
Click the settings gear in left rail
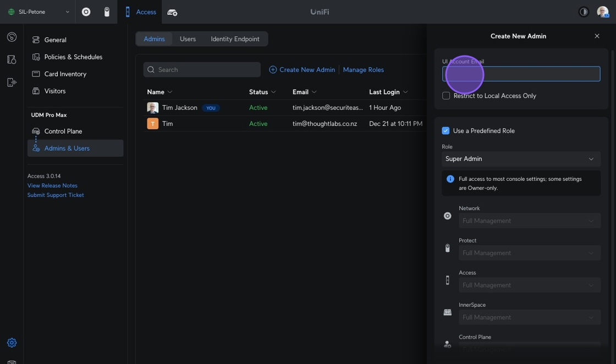(x=12, y=343)
